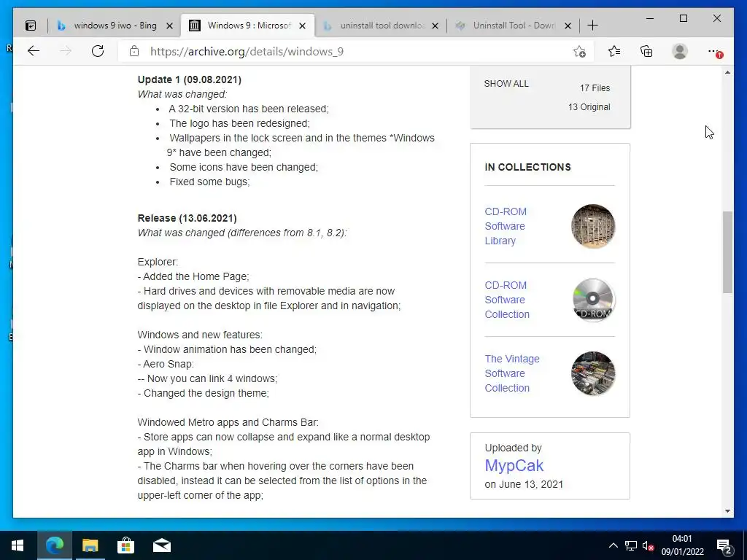The height and width of the screenshot is (560, 747).
Task: Open the taskbar clock and date
Action: (x=682, y=545)
